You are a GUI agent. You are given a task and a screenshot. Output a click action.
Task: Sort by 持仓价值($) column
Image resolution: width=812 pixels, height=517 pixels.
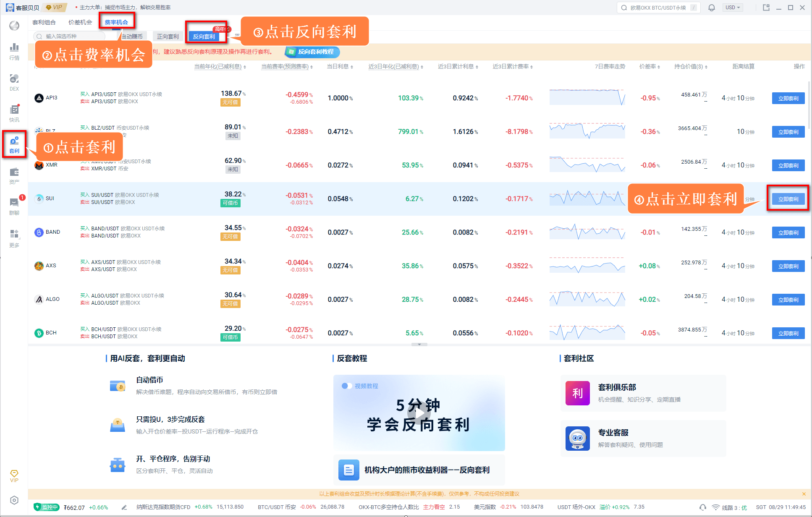(x=691, y=67)
